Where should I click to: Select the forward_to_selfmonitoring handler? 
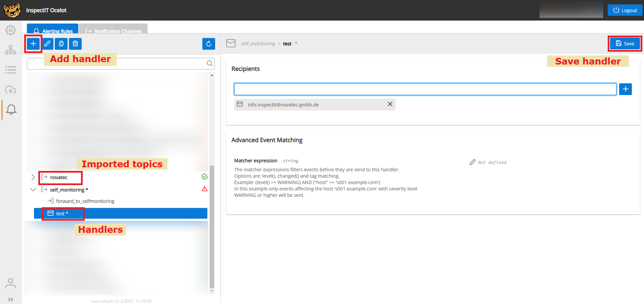pos(85,201)
